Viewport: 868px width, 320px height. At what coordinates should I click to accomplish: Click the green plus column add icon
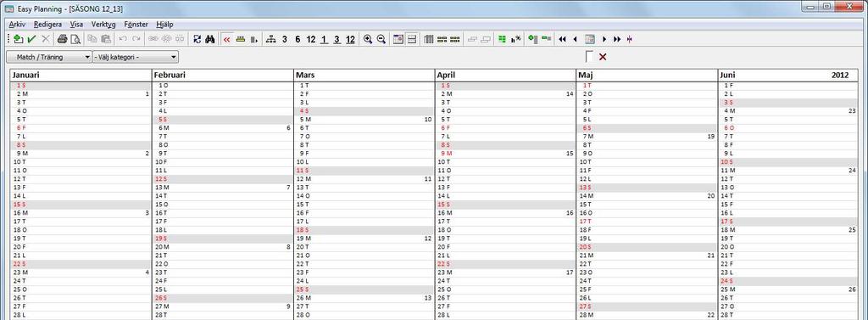point(532,39)
